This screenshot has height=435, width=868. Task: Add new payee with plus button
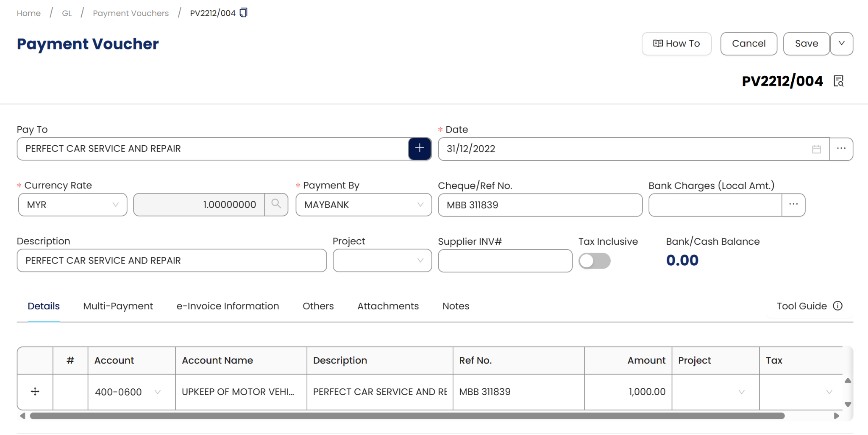coord(420,149)
